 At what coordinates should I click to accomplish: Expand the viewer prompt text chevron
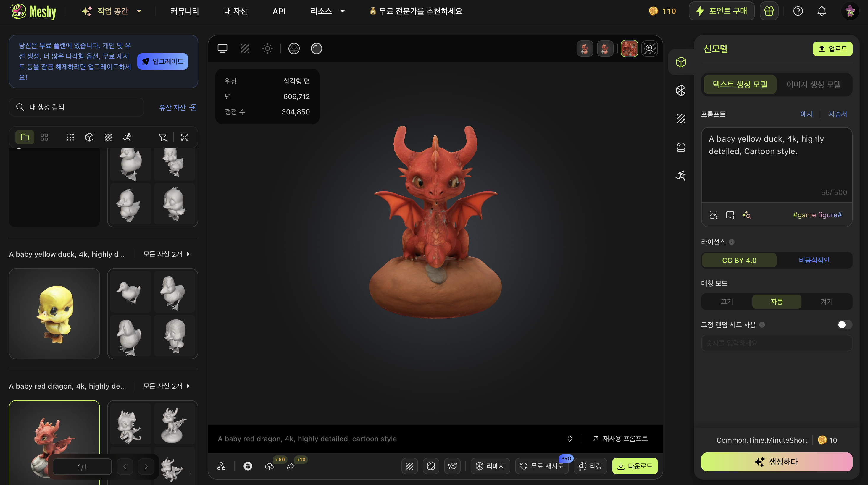[x=569, y=439]
